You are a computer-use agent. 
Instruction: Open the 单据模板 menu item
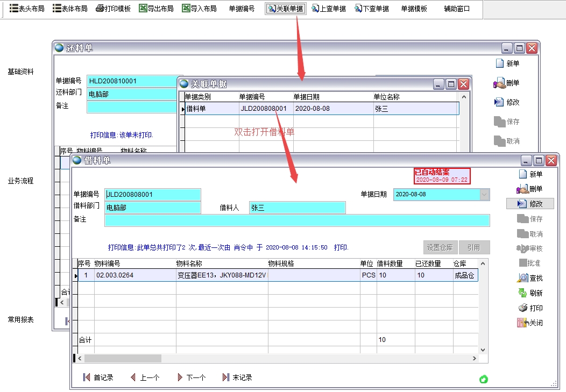(414, 9)
